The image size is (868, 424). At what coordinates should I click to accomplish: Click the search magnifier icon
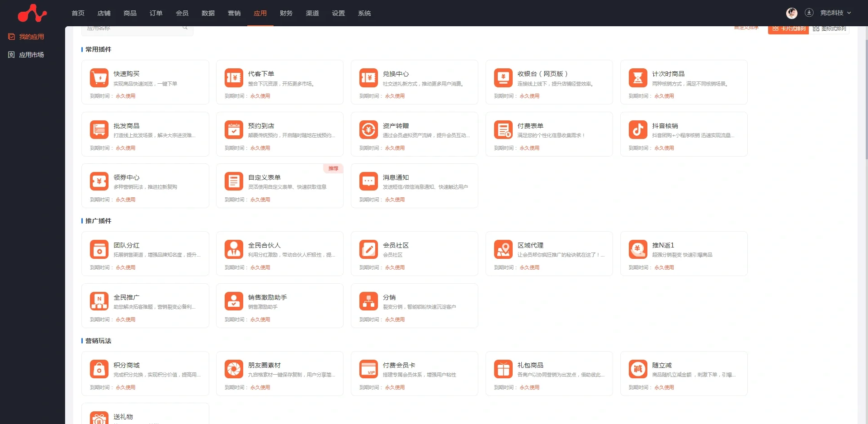tap(185, 28)
